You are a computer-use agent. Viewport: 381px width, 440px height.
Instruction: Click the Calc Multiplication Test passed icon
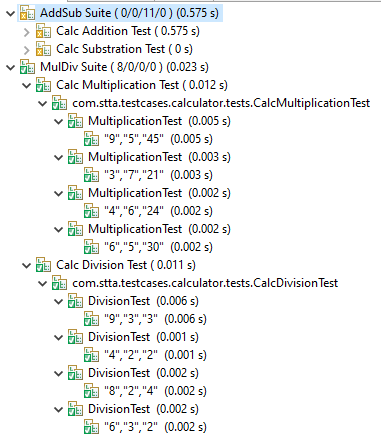tap(43, 85)
